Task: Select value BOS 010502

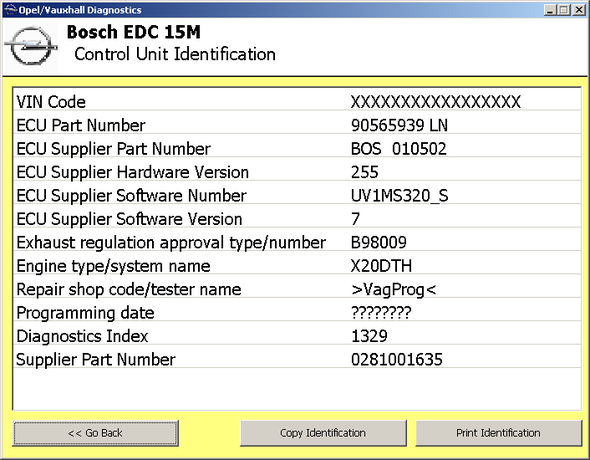Action: point(398,149)
